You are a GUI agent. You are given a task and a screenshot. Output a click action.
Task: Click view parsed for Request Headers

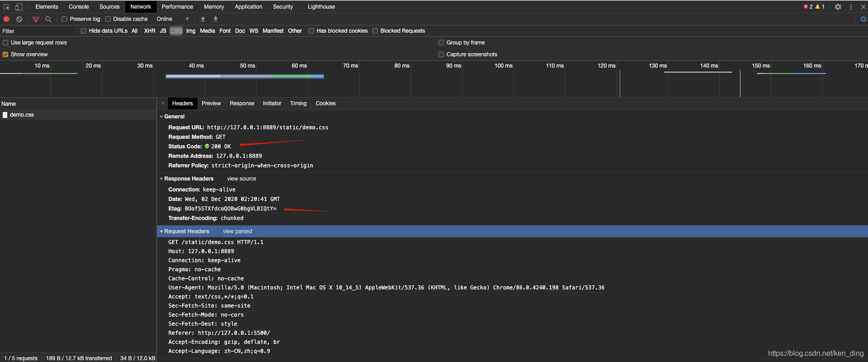point(237,231)
